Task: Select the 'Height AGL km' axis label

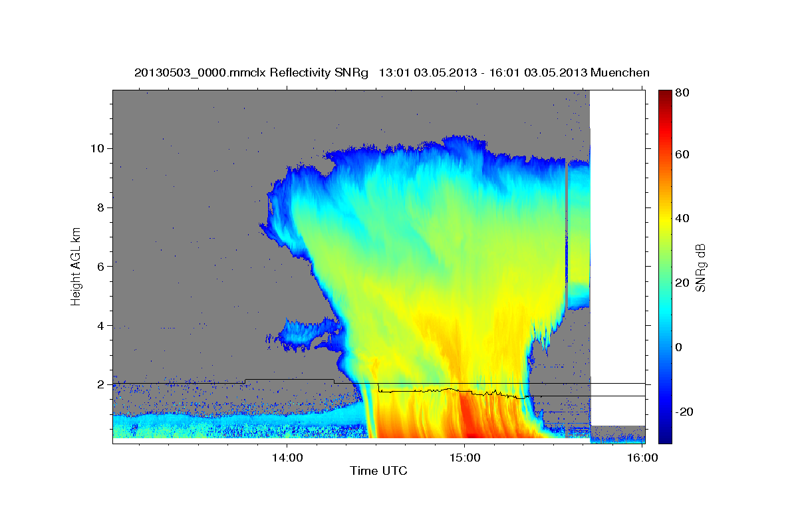Action: click(76, 266)
